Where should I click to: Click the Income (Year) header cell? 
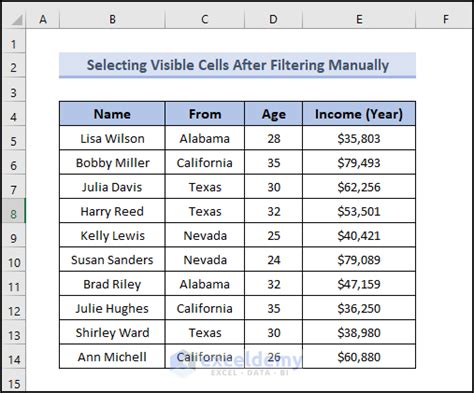click(359, 114)
